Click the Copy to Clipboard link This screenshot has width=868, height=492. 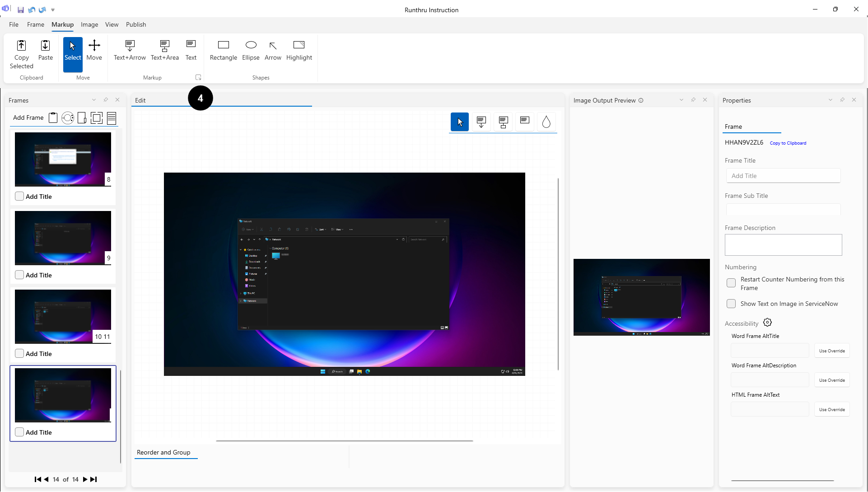coord(788,143)
